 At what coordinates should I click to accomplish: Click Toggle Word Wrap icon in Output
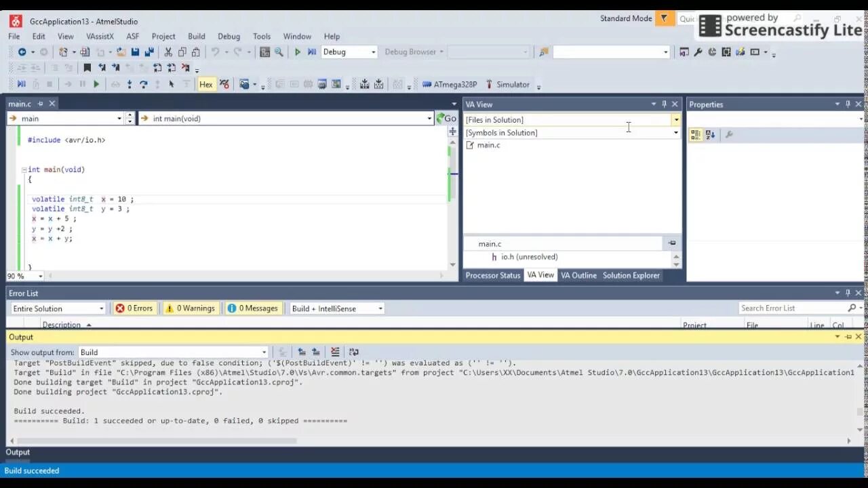coord(353,352)
